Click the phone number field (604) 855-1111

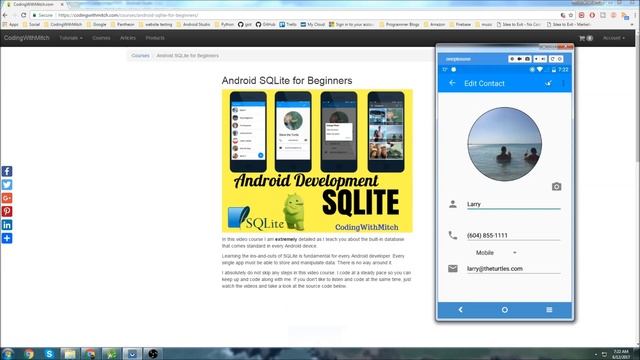point(513,236)
